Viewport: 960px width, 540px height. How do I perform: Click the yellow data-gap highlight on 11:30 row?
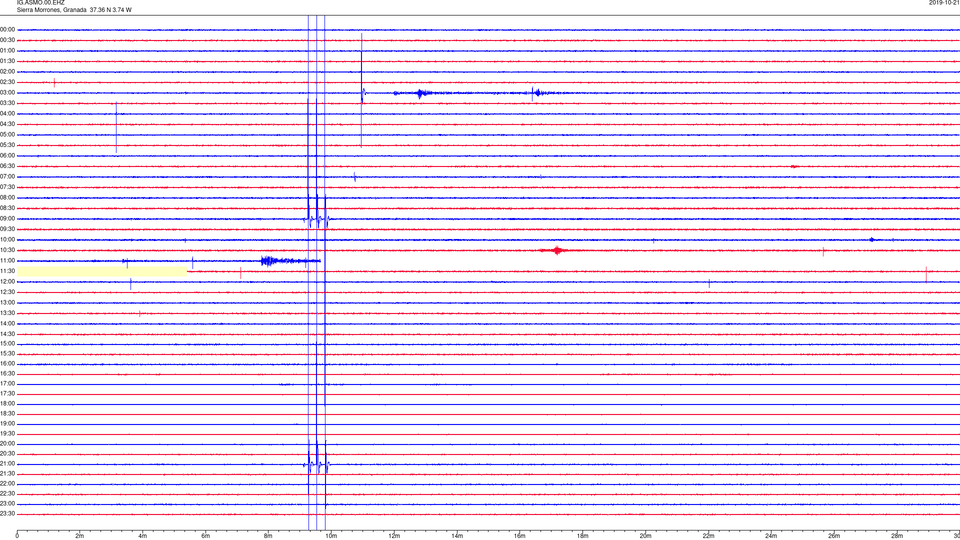[102, 271]
